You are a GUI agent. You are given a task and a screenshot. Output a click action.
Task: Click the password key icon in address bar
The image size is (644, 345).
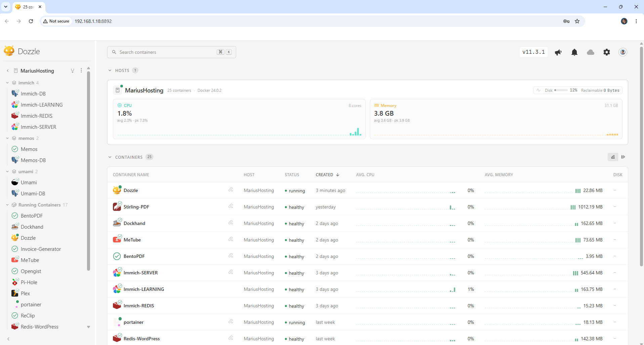pos(566,21)
